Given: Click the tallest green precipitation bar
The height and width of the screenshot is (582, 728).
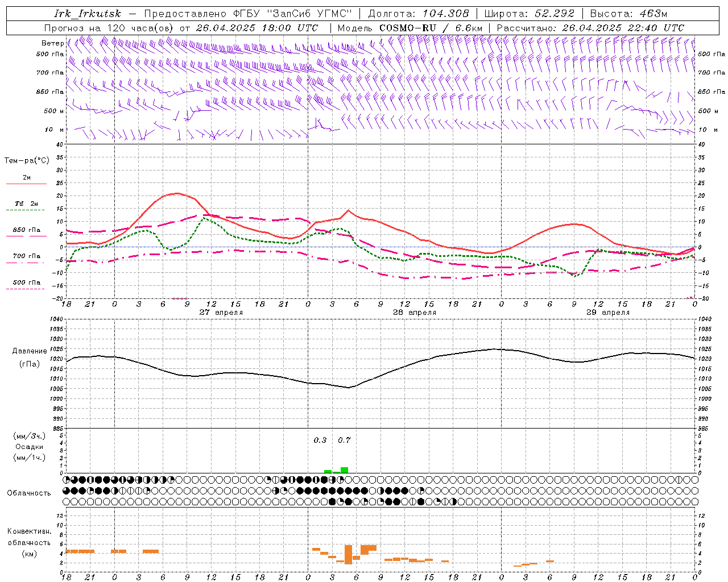Looking at the screenshot, I should pyautogui.click(x=344, y=470).
